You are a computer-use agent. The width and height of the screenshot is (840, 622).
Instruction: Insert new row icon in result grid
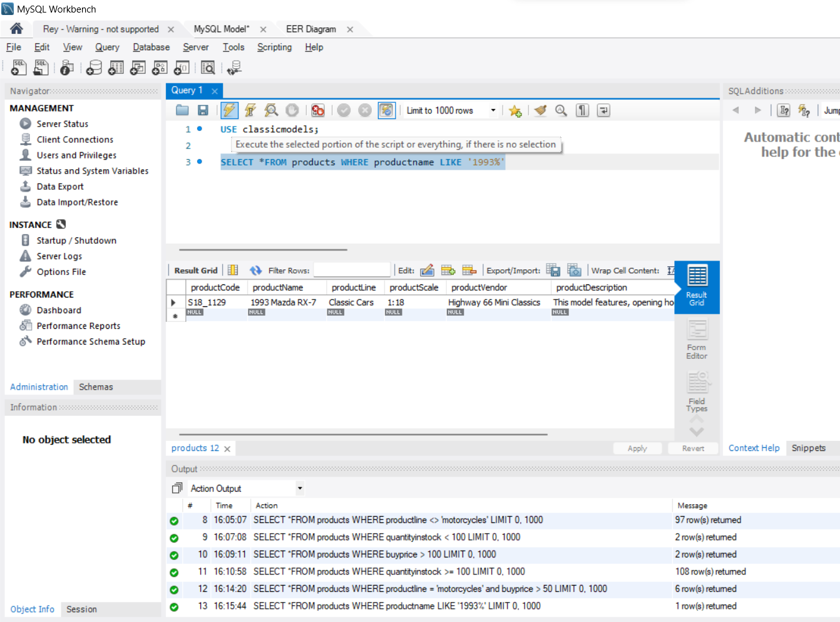click(x=448, y=270)
